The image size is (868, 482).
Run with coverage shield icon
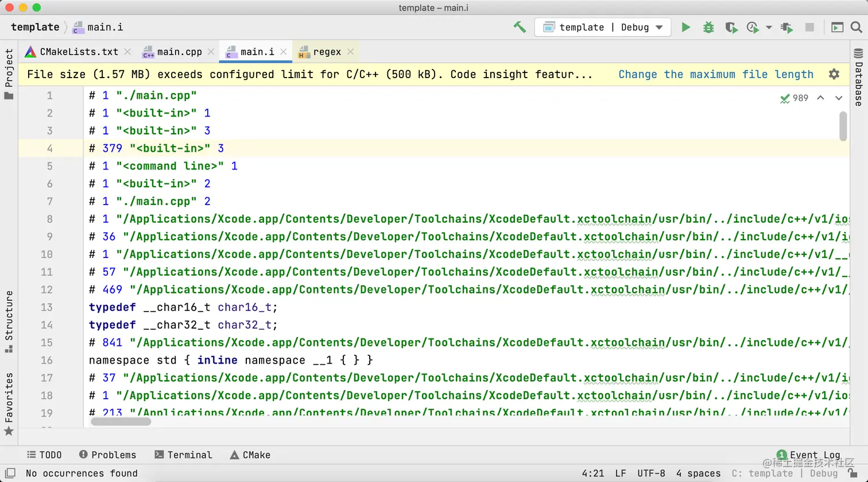click(730, 27)
